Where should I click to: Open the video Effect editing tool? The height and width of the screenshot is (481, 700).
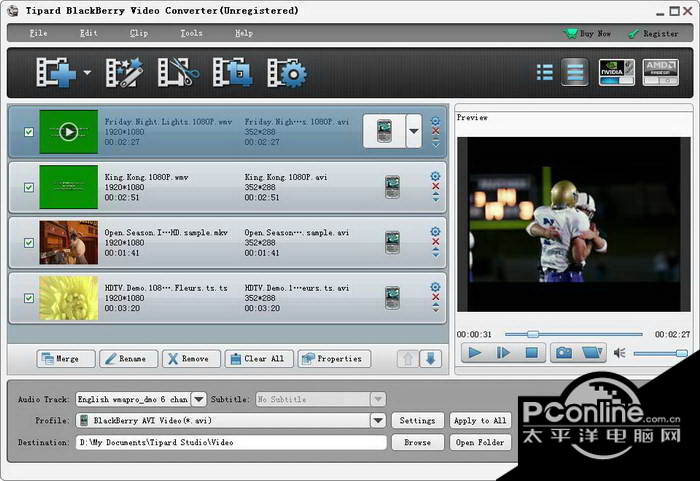coord(126,73)
